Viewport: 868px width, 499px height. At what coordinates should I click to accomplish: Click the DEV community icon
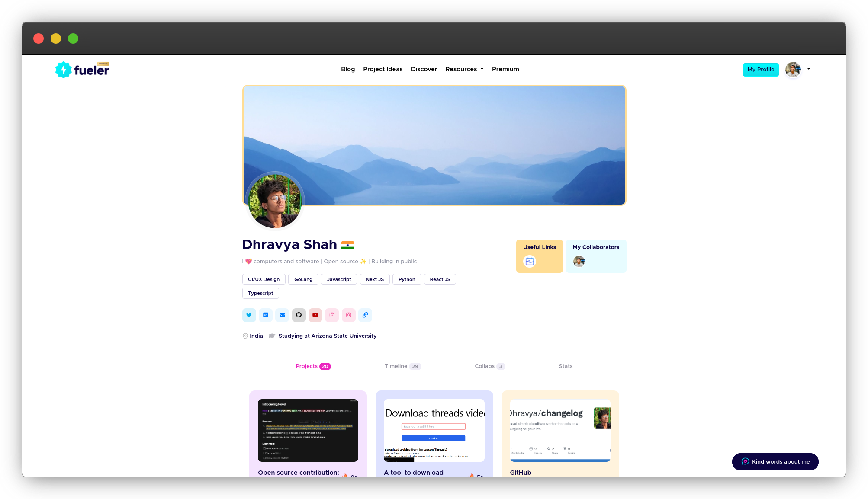265,315
